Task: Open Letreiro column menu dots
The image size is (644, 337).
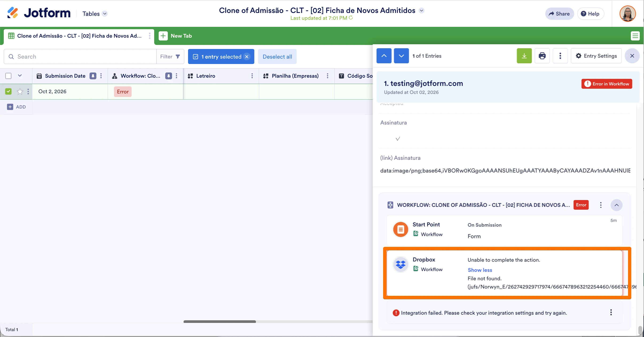Action: [x=252, y=76]
